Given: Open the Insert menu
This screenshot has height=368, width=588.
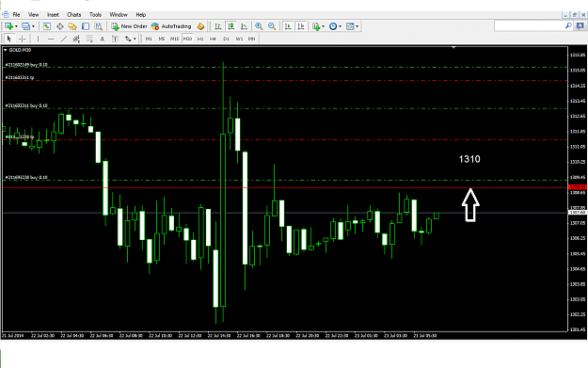Looking at the screenshot, I should click(x=53, y=15).
